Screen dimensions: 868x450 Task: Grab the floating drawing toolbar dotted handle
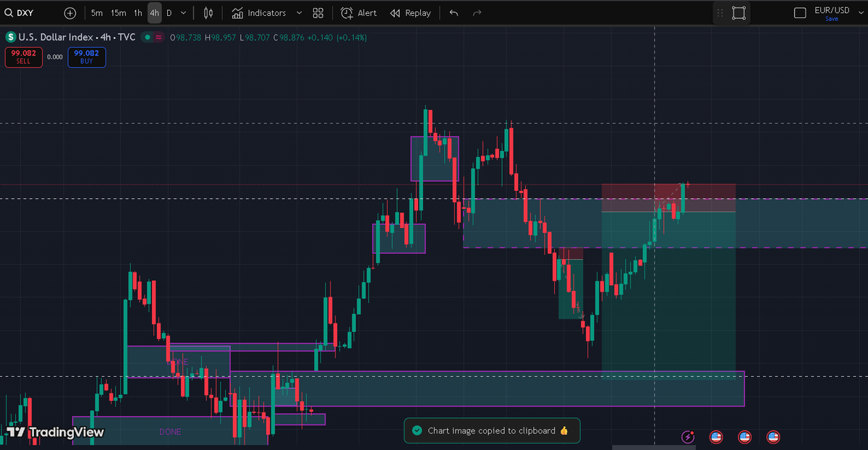(720, 13)
